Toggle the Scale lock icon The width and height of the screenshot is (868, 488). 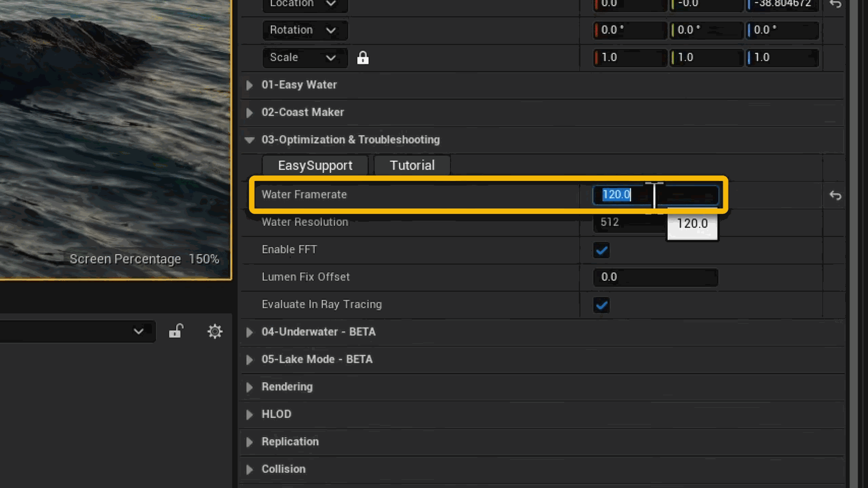(x=363, y=57)
